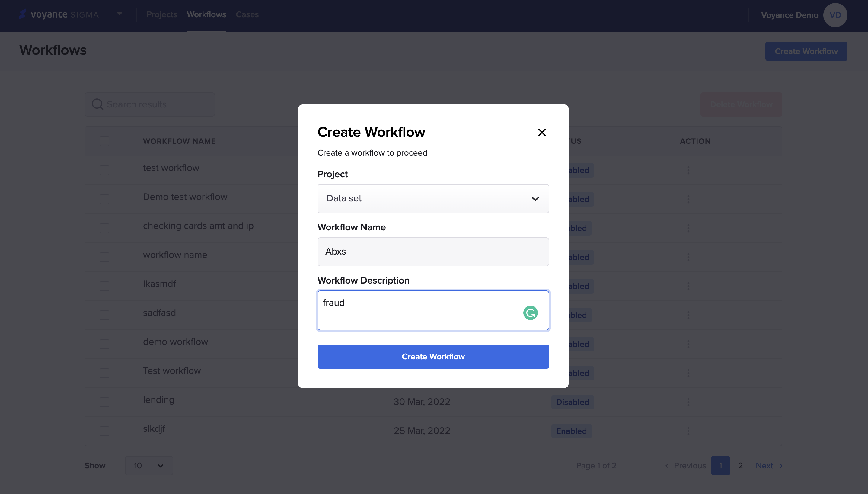
Task: Open the action menu for Demo test workflow
Action: coord(688,199)
